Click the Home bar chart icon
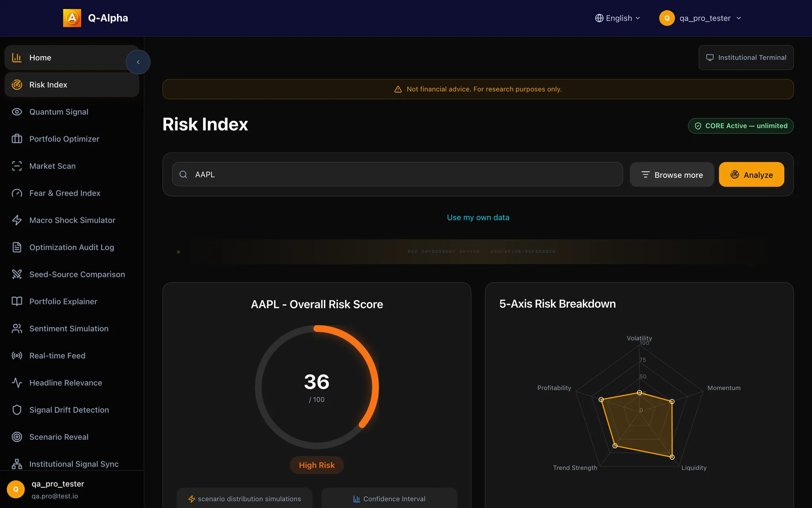This screenshot has height=508, width=812. click(x=17, y=58)
